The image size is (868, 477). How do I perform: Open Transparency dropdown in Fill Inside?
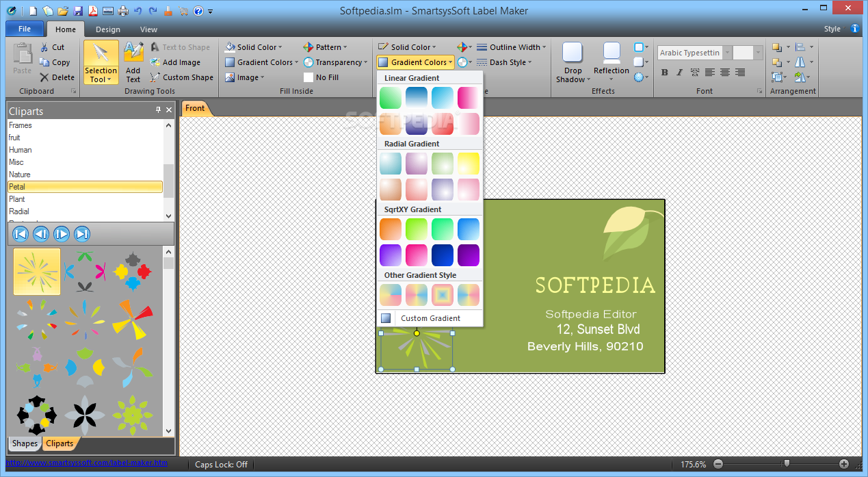coord(336,62)
